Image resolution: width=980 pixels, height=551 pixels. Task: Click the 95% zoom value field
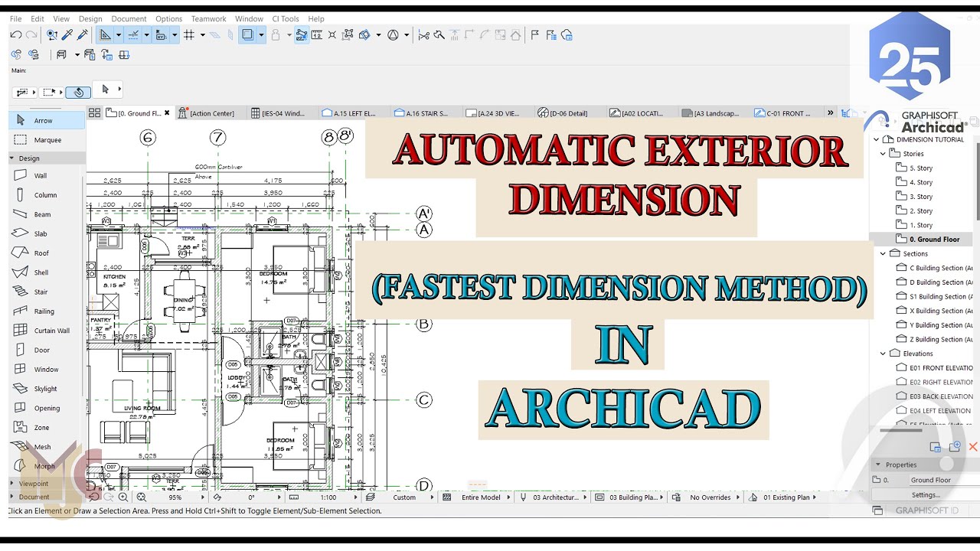(175, 497)
